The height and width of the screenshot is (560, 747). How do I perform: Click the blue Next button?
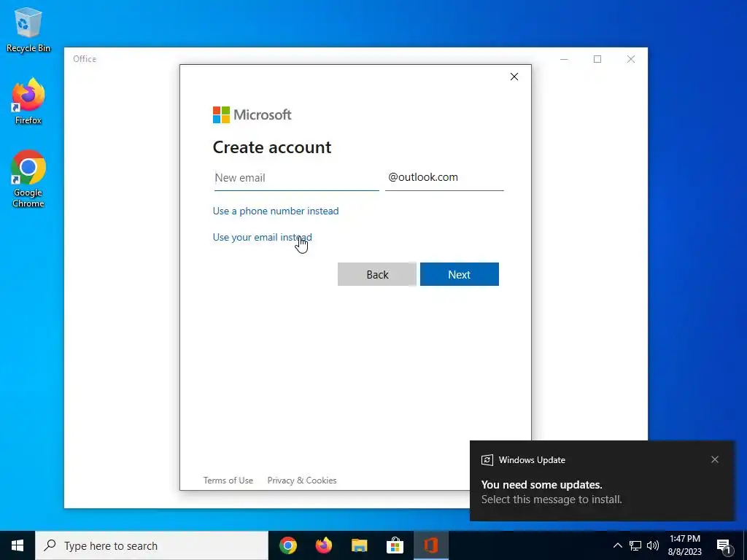(x=460, y=274)
